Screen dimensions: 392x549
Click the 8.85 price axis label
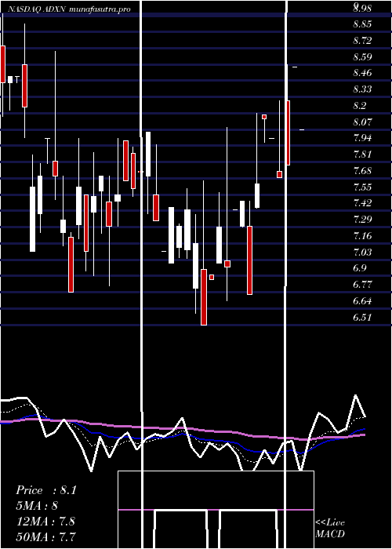[x=362, y=24]
